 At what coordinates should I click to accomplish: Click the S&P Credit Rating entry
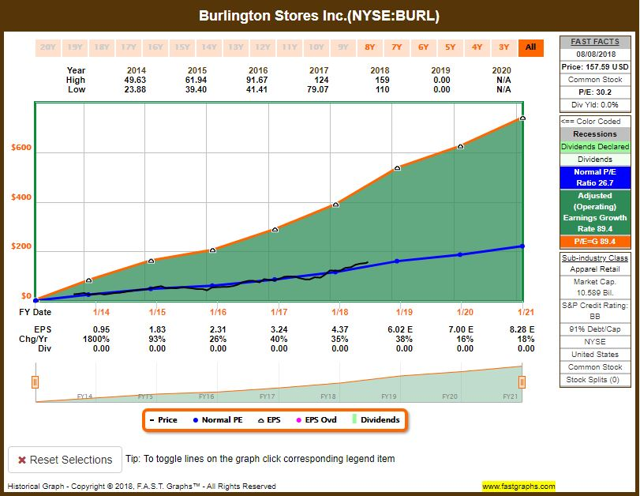pos(595,311)
